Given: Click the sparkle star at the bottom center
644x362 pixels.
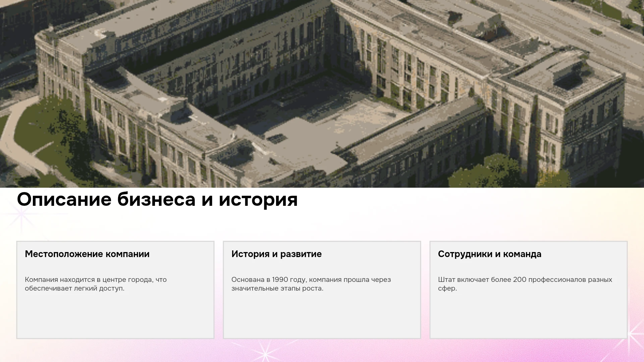Looking at the screenshot, I should [x=265, y=354].
